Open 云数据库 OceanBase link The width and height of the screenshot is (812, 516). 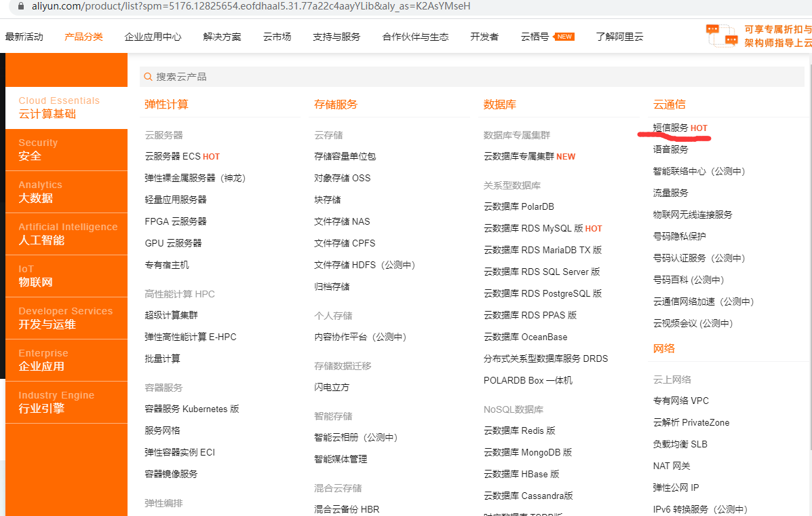tap(526, 337)
